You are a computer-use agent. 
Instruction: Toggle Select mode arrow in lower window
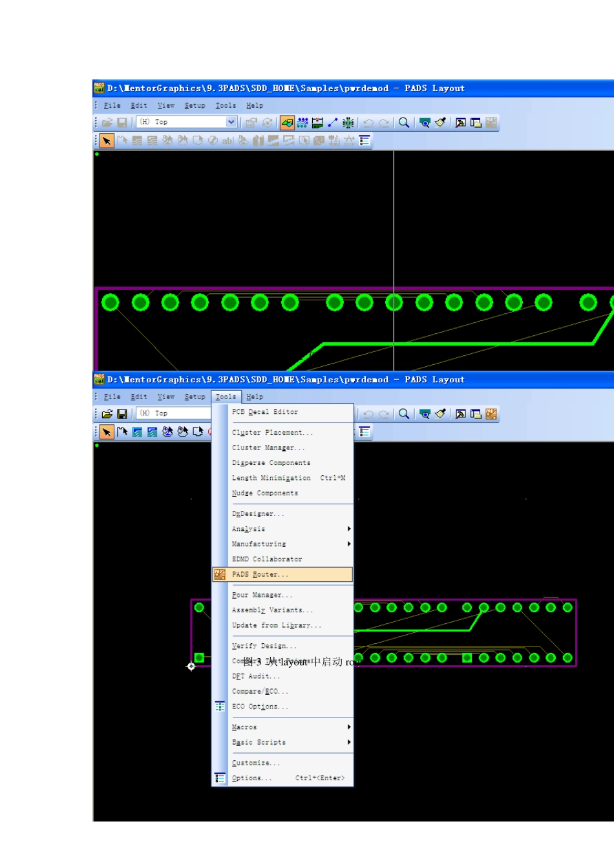click(x=107, y=432)
